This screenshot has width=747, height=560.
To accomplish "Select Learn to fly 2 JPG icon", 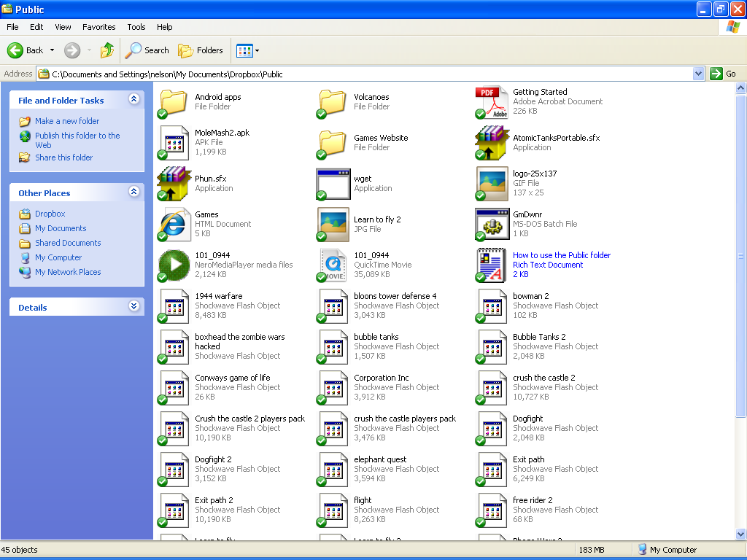I will 333,225.
